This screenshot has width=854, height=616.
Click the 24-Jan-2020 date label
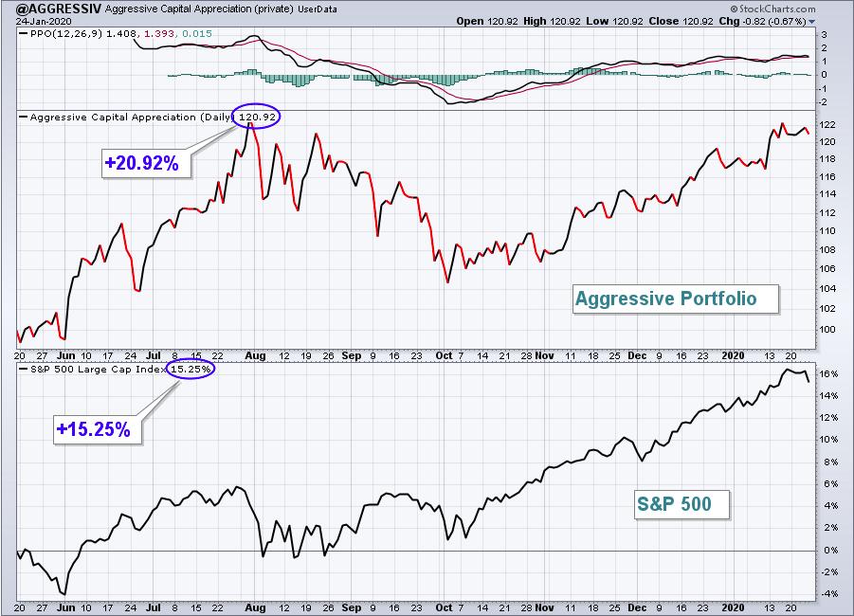(x=38, y=21)
